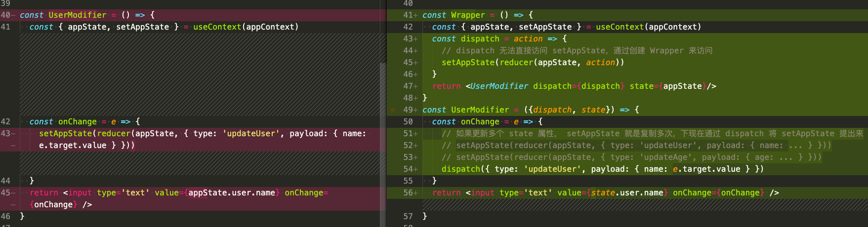Screen dimensions: 868x227
Task: Click line number 44 in left pane gutter
Action: 5,181
